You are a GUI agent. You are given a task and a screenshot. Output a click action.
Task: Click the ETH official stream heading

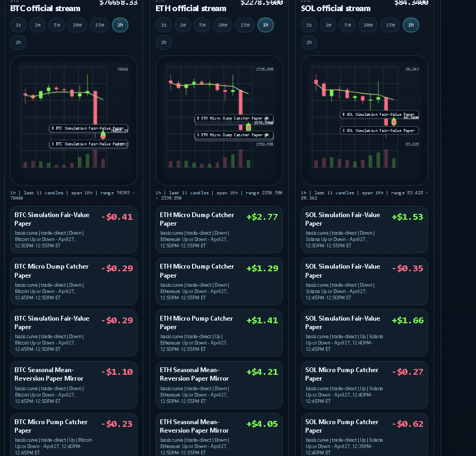[x=191, y=8]
